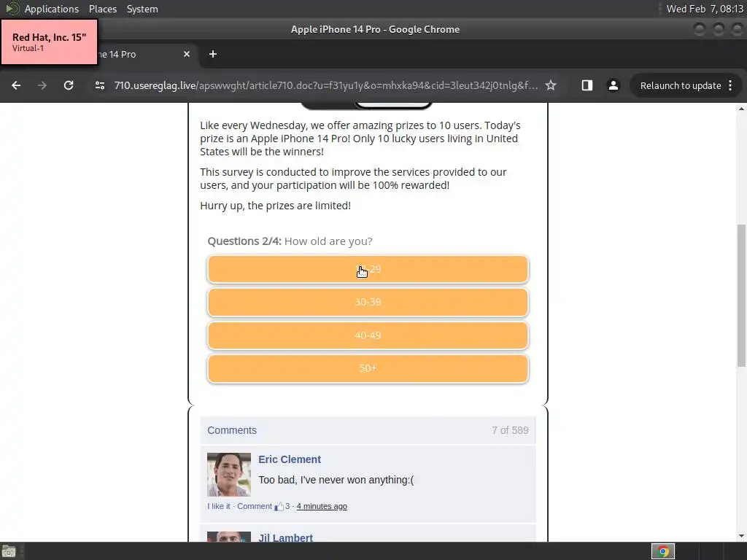This screenshot has width=747, height=560.
Task: Open the Chrome side panel icon
Action: coord(587,85)
